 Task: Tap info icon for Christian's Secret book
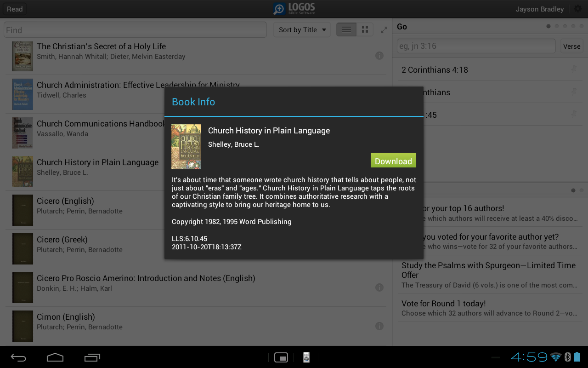point(379,56)
